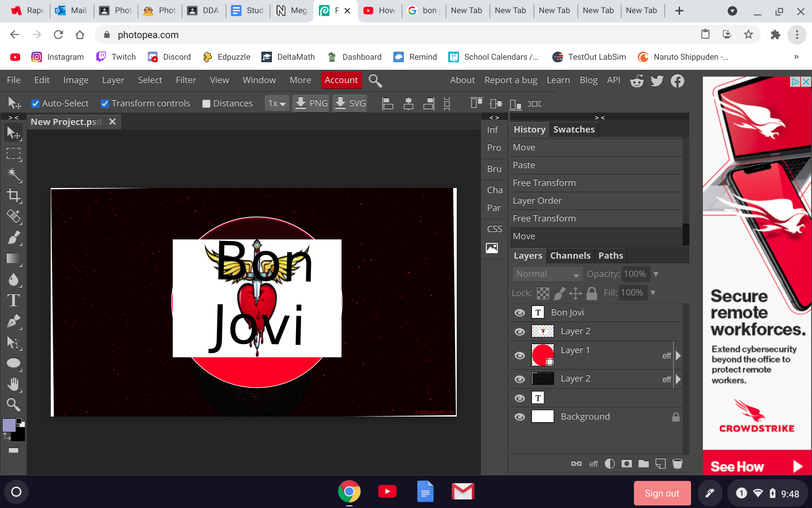The width and height of the screenshot is (812, 508).
Task: Open the search magnifier in menu bar
Action: pyautogui.click(x=375, y=80)
